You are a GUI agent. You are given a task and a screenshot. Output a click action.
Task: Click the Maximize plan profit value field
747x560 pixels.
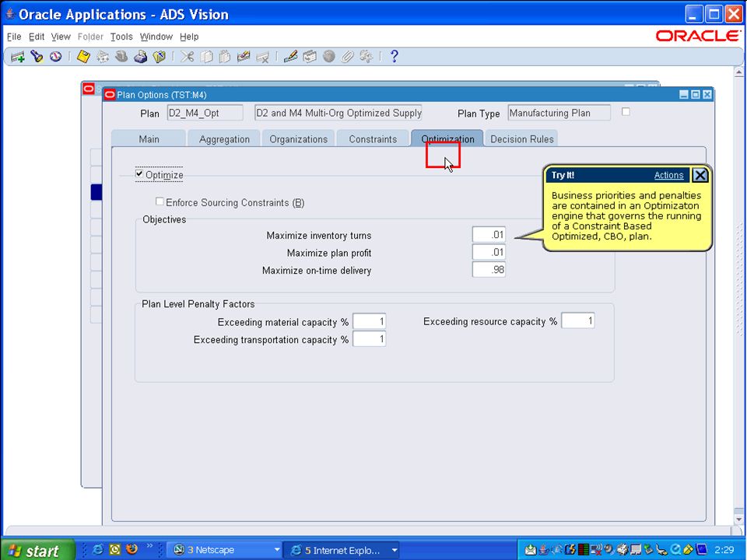[489, 252]
